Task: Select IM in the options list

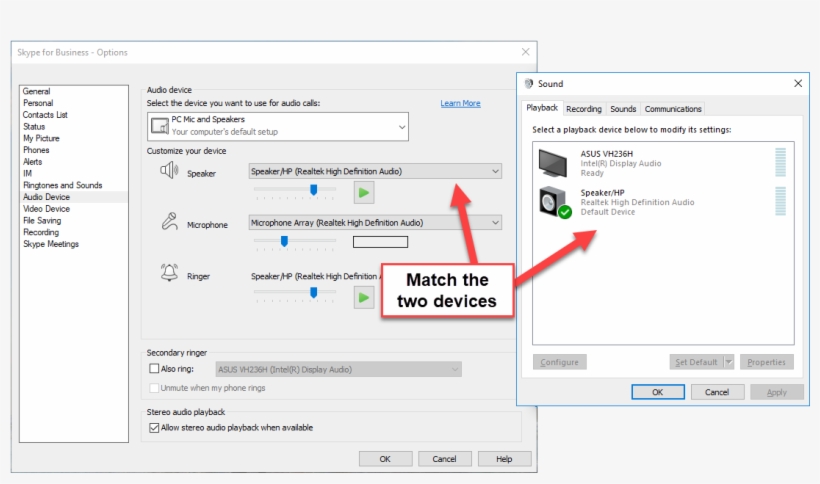Action: click(28, 174)
